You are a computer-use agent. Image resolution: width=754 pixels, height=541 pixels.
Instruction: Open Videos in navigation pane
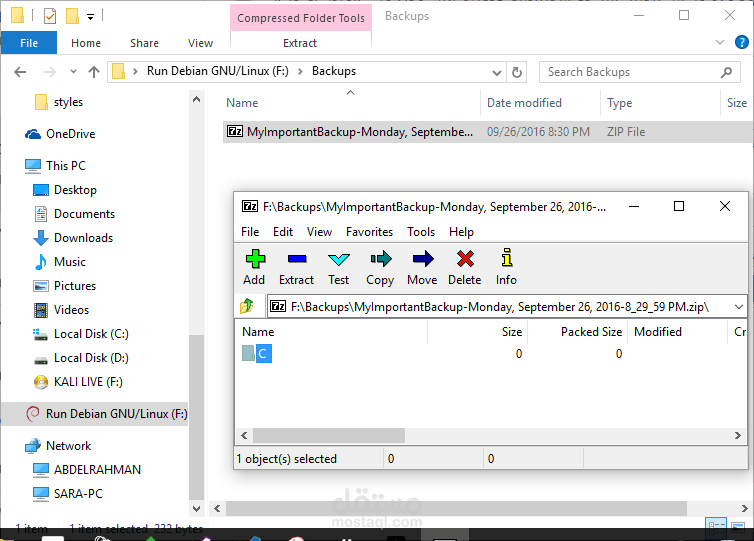pos(62,310)
